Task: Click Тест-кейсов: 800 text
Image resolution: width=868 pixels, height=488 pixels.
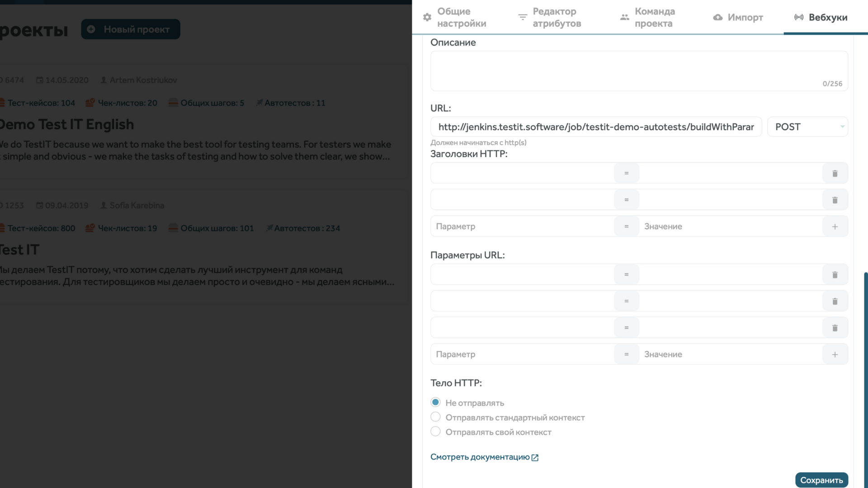Action: click(x=41, y=228)
